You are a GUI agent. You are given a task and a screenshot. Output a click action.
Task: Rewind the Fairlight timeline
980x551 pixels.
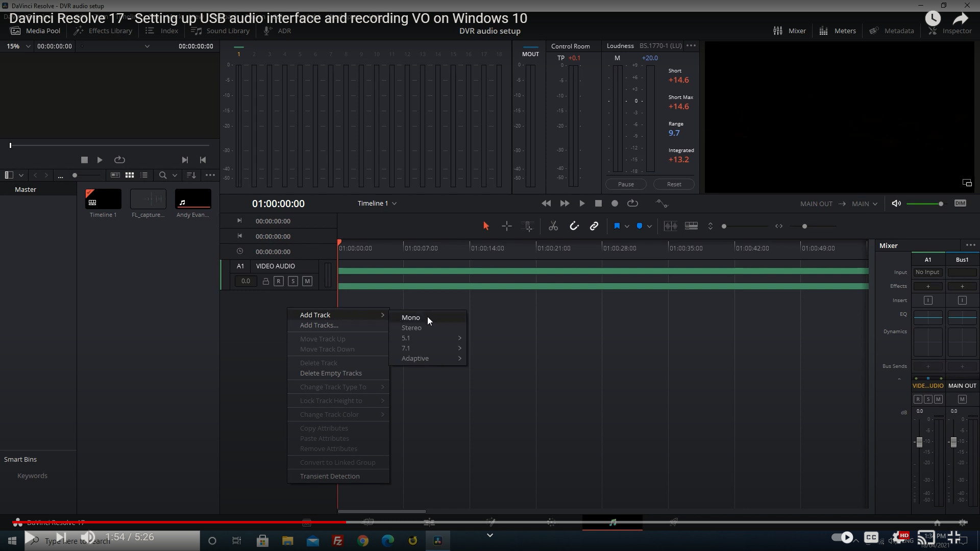click(546, 203)
